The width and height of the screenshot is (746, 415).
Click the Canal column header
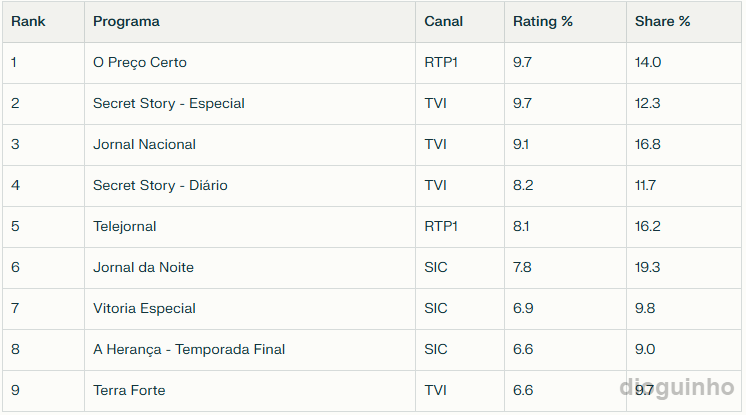tap(443, 22)
